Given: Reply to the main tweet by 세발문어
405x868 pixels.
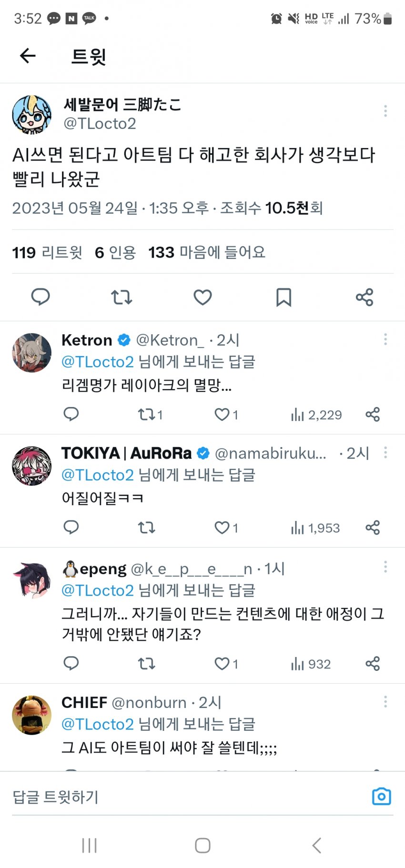Looking at the screenshot, I should [x=40, y=297].
